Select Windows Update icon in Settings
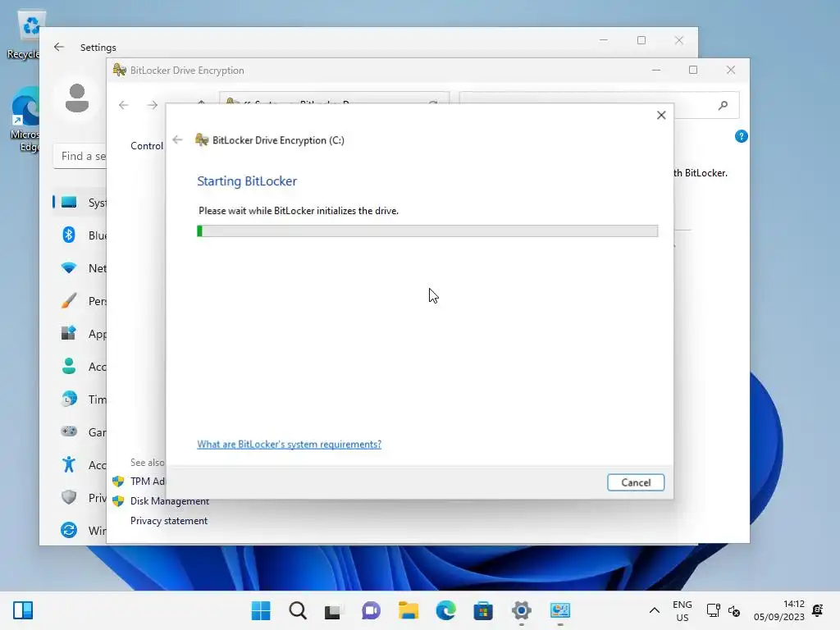This screenshot has width=840, height=630. pos(69,530)
